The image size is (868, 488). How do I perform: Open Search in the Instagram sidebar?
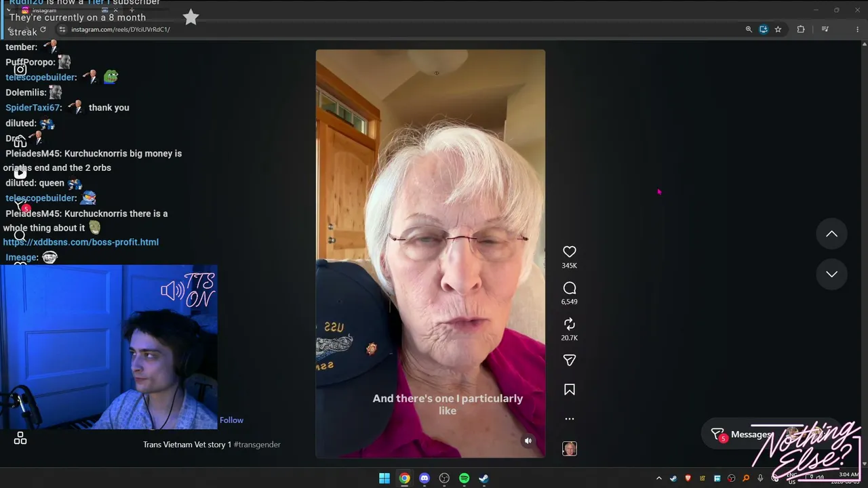click(20, 236)
